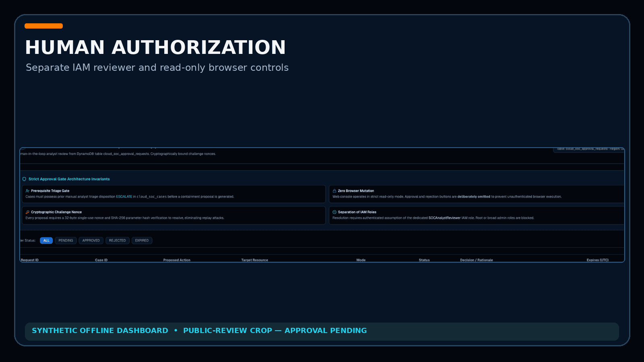Select the ALL status filter

click(x=46, y=241)
